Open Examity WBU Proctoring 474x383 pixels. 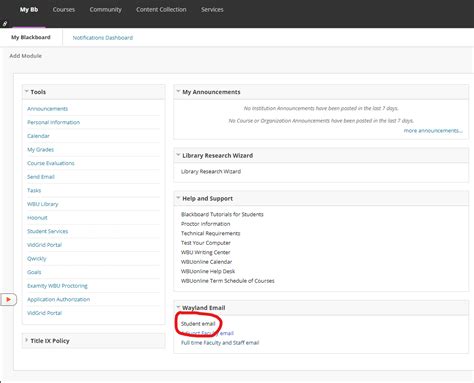[57, 286]
